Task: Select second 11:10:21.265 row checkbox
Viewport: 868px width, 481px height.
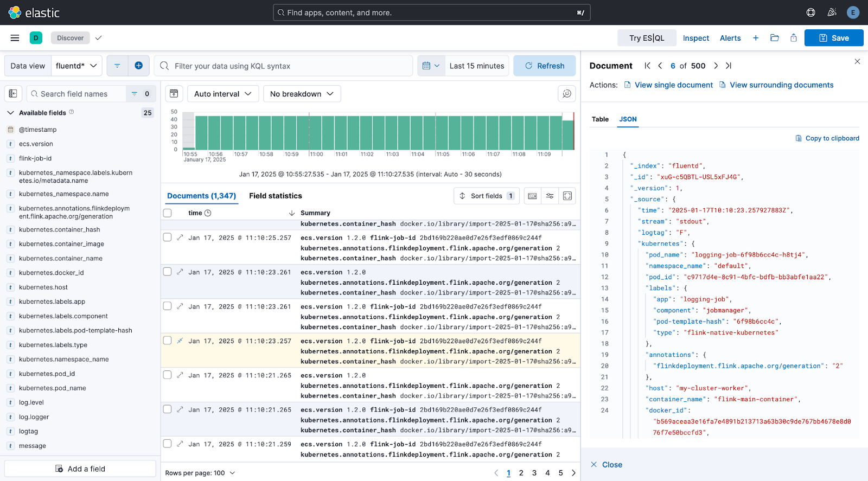Action: pyautogui.click(x=168, y=409)
